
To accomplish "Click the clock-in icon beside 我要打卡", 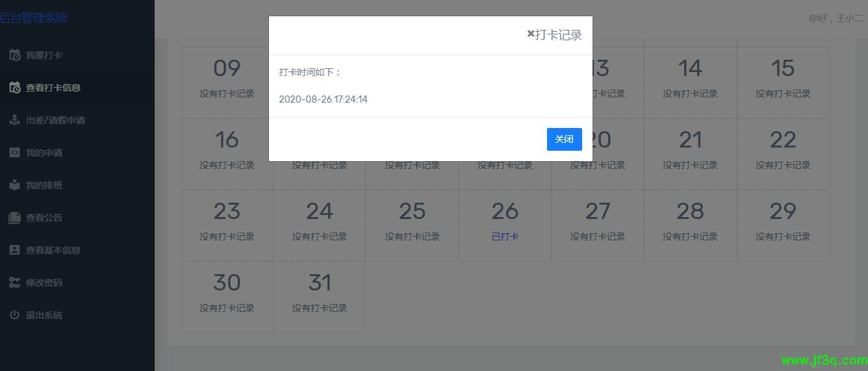I will pyautogui.click(x=14, y=55).
